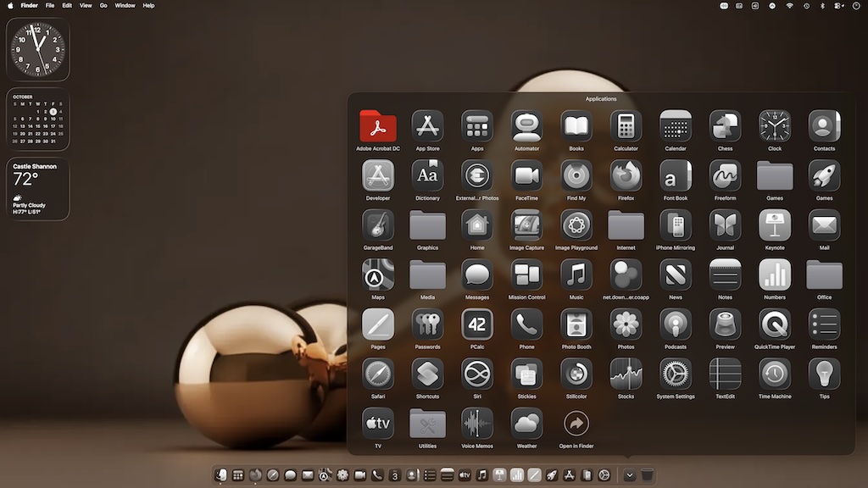Screen dimensions: 868x488
Task: Open the Books app in the stack
Action: pyautogui.click(x=576, y=126)
